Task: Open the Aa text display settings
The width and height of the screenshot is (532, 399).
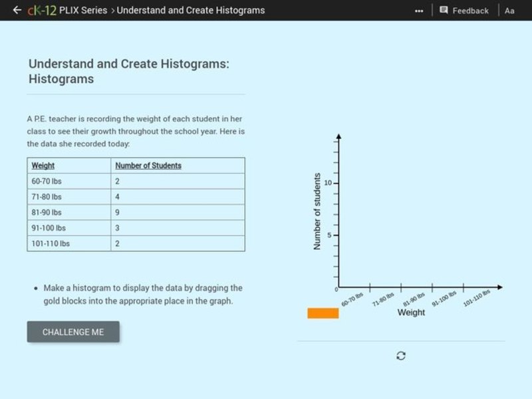Action: point(508,10)
